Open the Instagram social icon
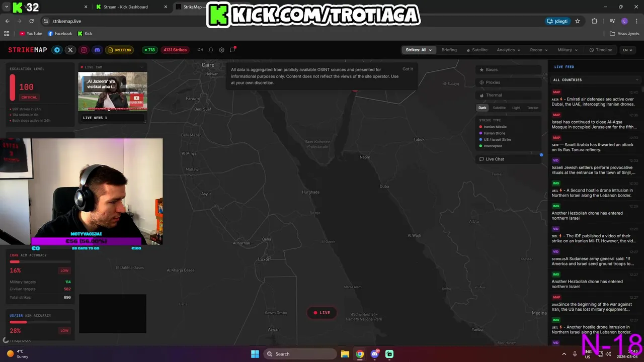Image resolution: width=644 pixels, height=362 pixels. pyautogui.click(x=84, y=50)
